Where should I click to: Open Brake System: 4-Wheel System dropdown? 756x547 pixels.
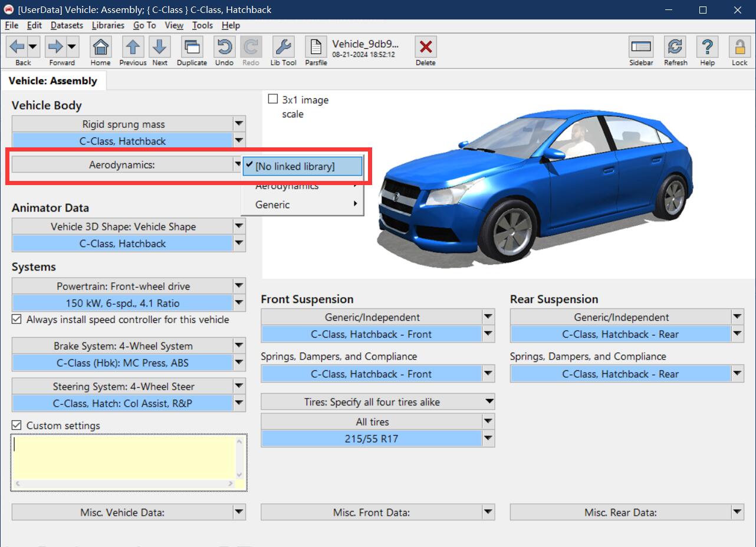coord(239,345)
